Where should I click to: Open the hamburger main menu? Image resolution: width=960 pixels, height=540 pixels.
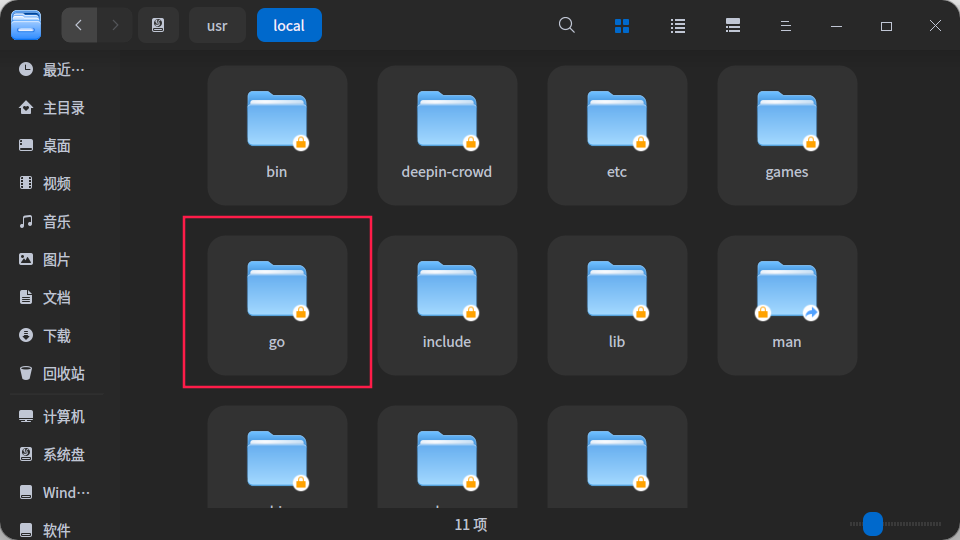tap(786, 26)
